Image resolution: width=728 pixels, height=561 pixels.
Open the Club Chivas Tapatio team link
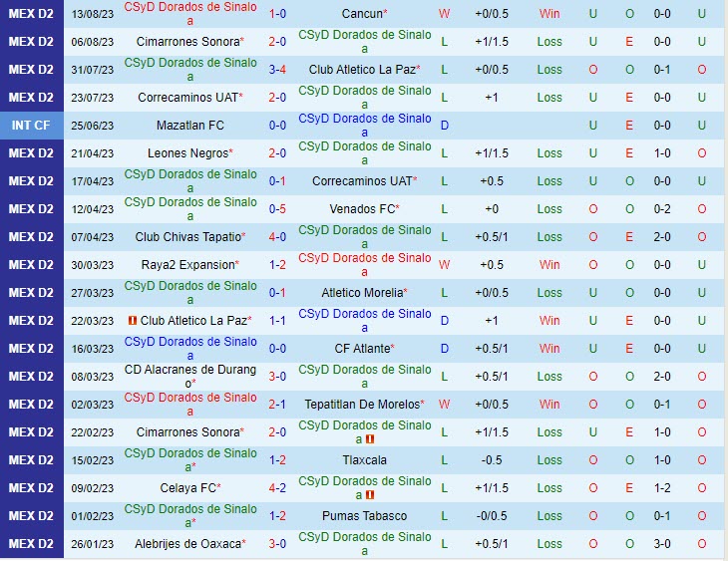tap(188, 236)
